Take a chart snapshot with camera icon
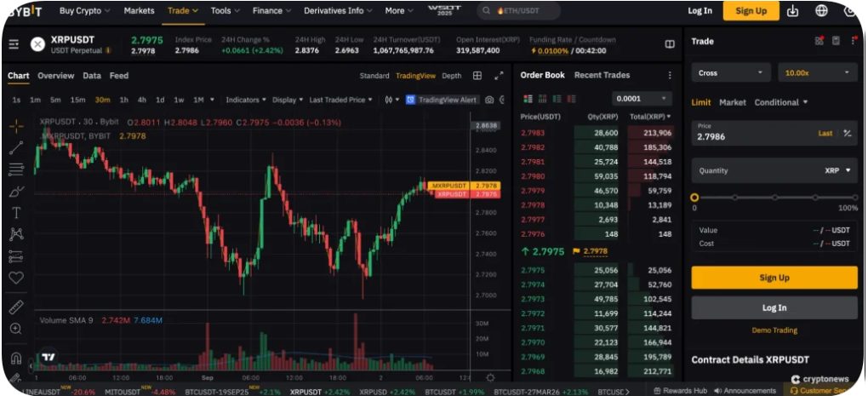The height and width of the screenshot is (396, 868). [489, 100]
